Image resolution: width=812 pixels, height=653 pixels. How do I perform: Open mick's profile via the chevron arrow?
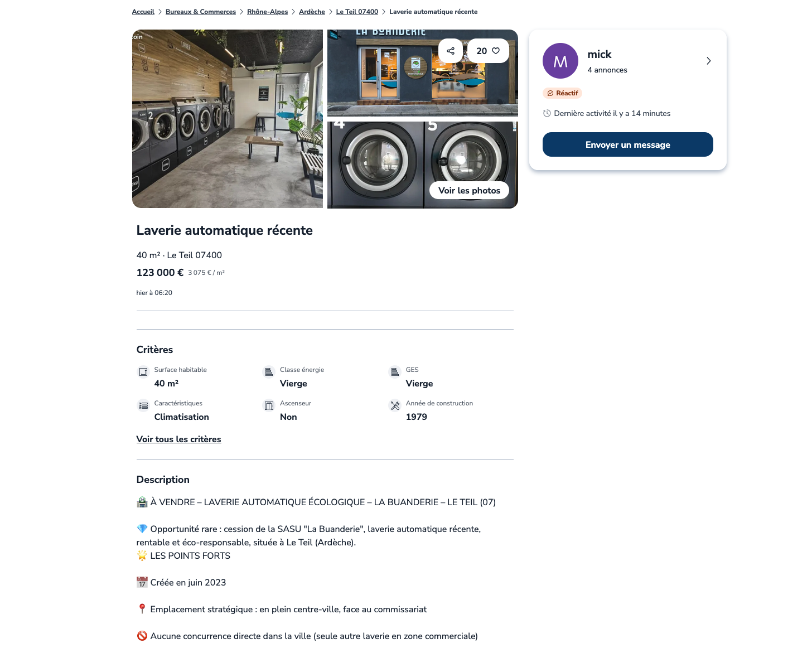(x=708, y=61)
